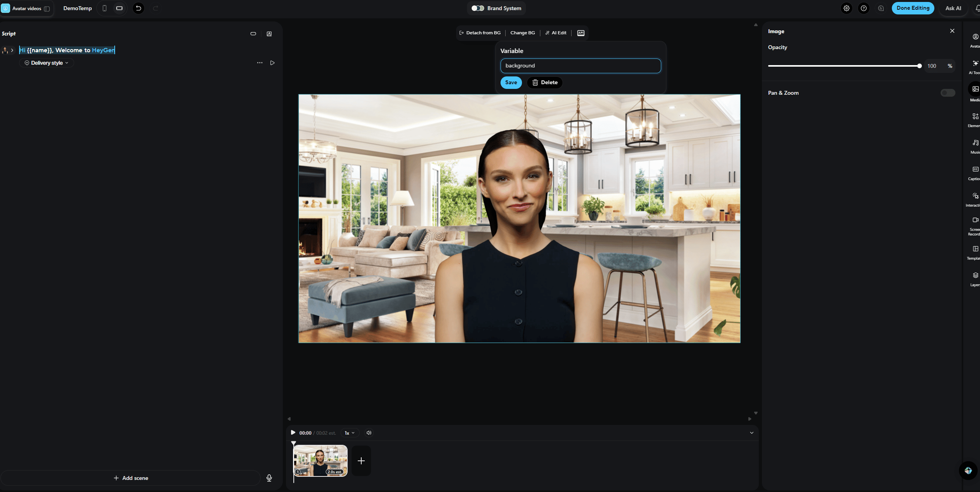Click the microphone record icon
This screenshot has width=980, height=492.
coord(269,478)
